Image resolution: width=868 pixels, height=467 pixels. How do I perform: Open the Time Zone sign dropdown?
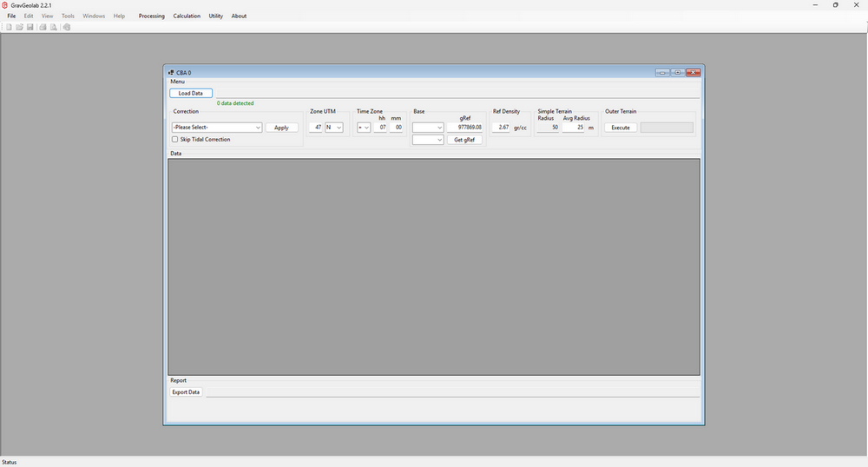(x=364, y=128)
